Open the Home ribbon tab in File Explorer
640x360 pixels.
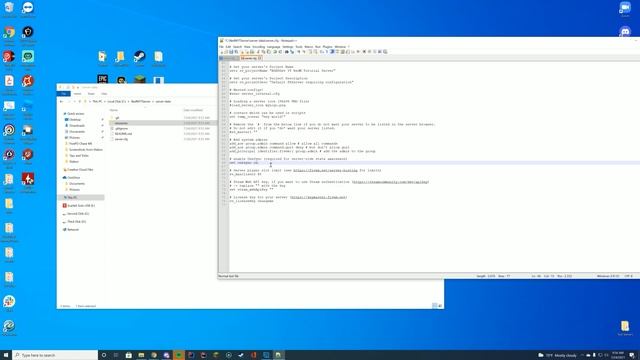click(x=77, y=94)
